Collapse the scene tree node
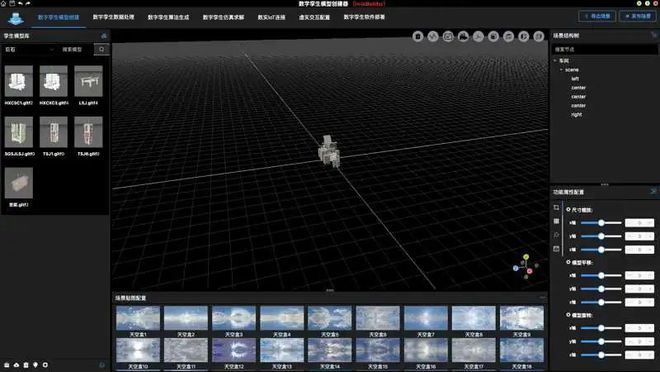 tap(562, 69)
